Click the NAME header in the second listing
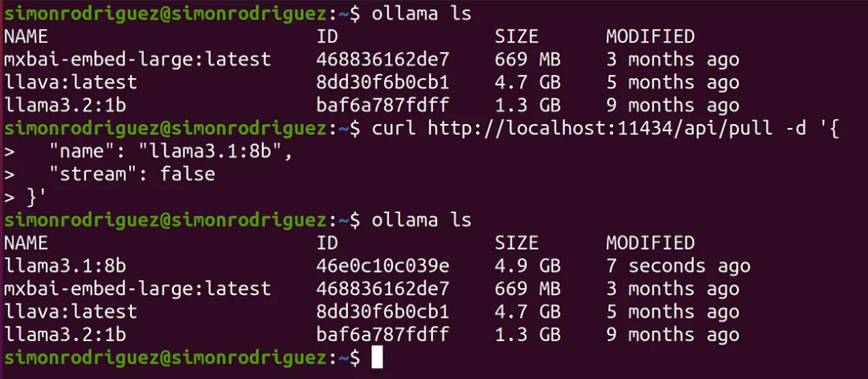Image resolution: width=868 pixels, height=379 pixels. 27,243
